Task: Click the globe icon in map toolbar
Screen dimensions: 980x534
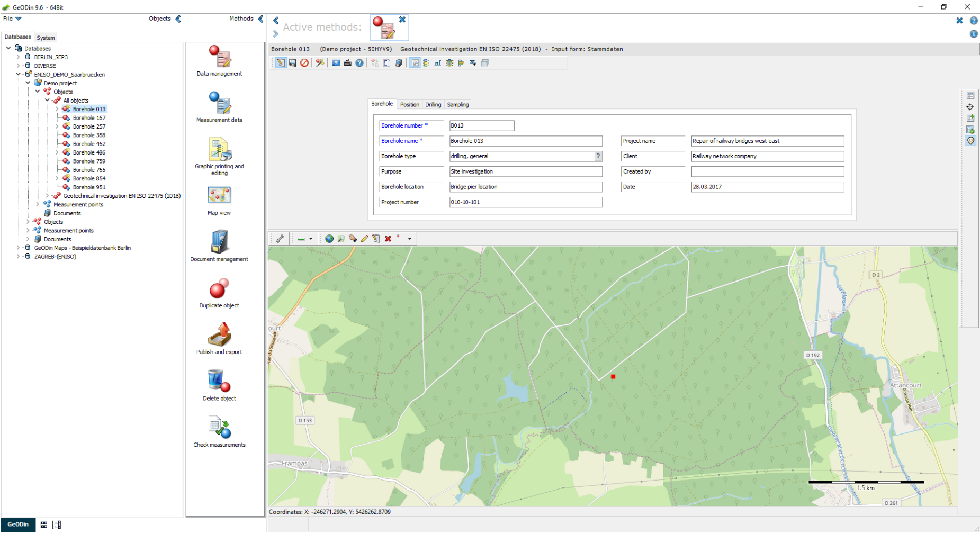Action: pyautogui.click(x=329, y=239)
